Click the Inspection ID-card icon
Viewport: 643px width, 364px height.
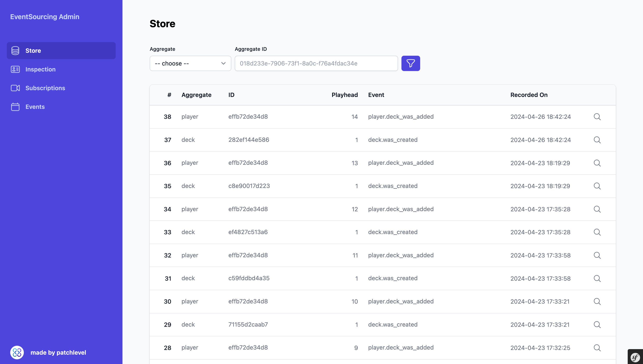(15, 69)
